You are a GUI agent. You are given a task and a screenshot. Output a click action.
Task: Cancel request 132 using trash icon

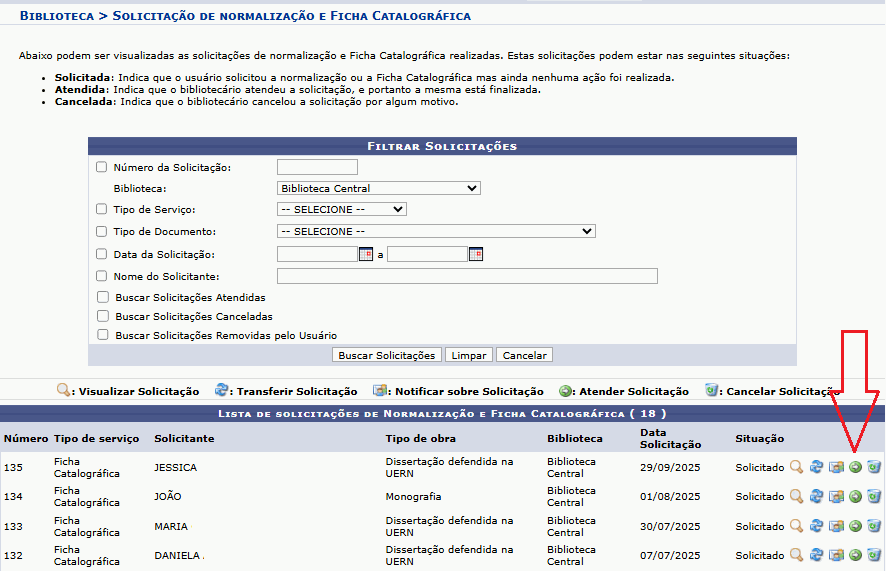click(x=874, y=555)
